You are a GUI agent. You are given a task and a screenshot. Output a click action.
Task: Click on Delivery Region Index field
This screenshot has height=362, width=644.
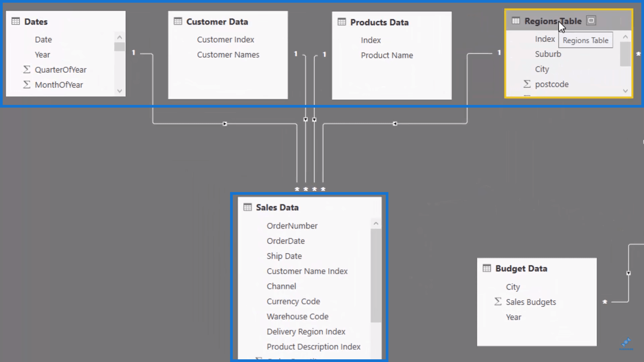(x=306, y=331)
